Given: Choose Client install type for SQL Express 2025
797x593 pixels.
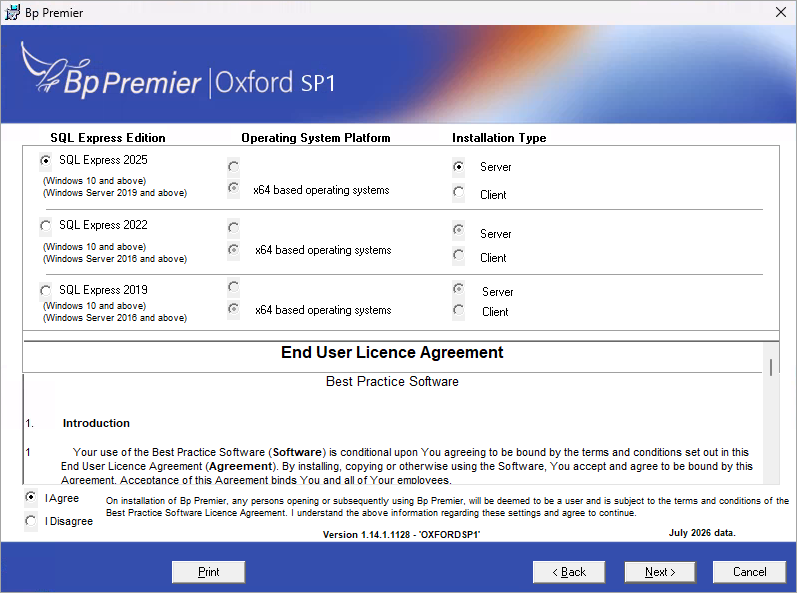Looking at the screenshot, I should tap(458, 192).
